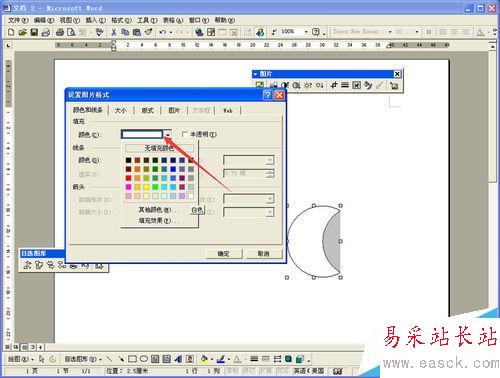The image size is (500, 378).
Task: Click the Paste clipboard icon
Action: pyautogui.click(x=137, y=32)
